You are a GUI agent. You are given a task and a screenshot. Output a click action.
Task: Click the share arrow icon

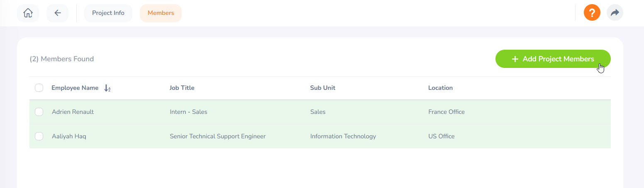615,13
